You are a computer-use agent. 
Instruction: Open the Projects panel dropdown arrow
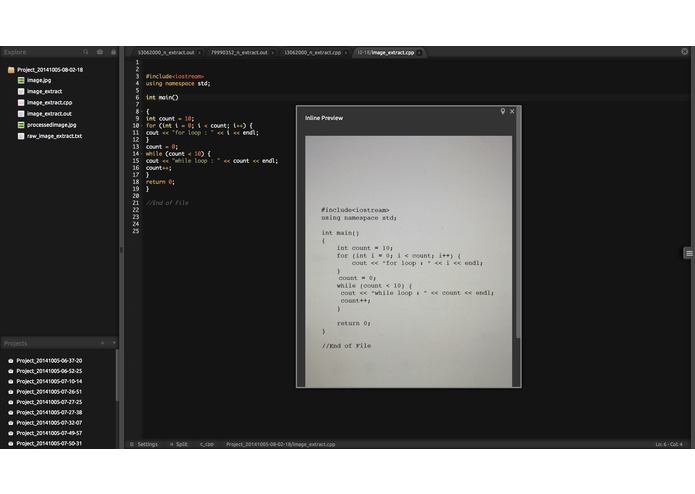[x=114, y=343]
